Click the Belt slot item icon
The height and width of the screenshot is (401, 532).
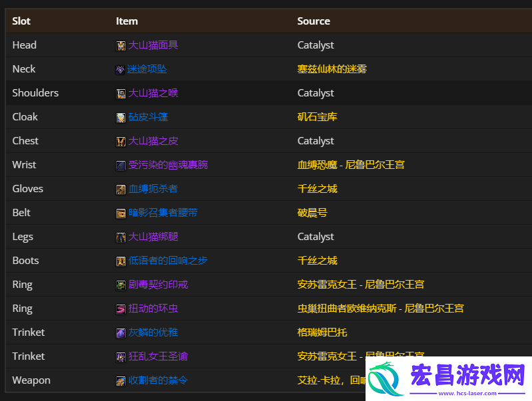coord(121,213)
